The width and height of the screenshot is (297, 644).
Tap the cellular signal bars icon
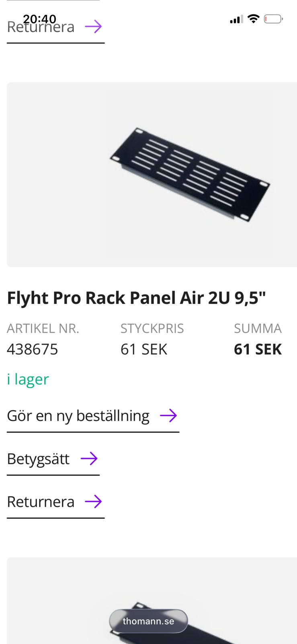click(x=236, y=19)
